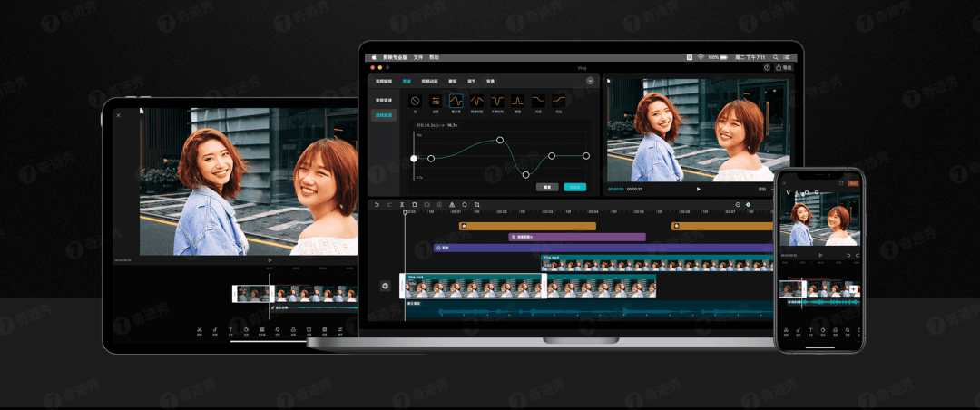Image resolution: width=980 pixels, height=410 pixels.
Task: Click the timeline zoom slider handle
Action: (x=748, y=204)
